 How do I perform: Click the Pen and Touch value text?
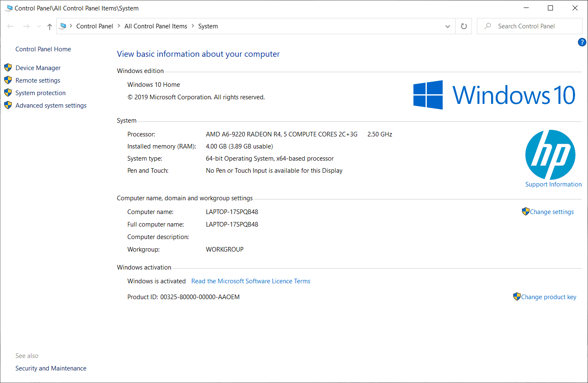274,171
